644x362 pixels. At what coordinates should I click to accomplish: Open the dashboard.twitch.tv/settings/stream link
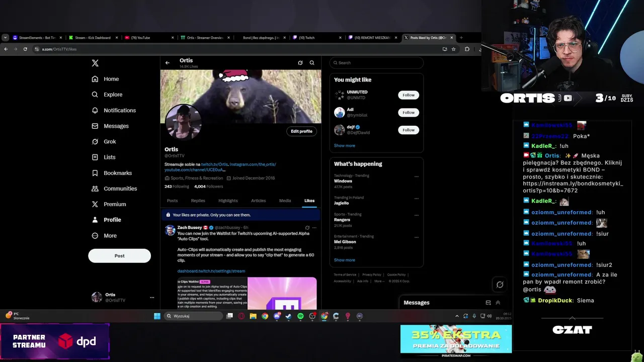coord(211,271)
